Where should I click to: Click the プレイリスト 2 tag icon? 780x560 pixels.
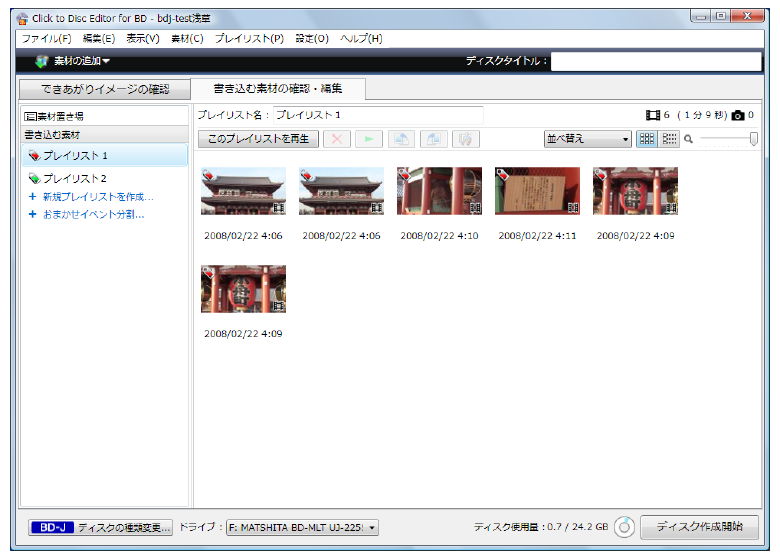click(34, 178)
